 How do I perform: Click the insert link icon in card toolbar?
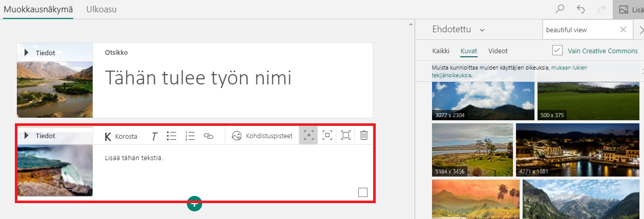click(208, 136)
